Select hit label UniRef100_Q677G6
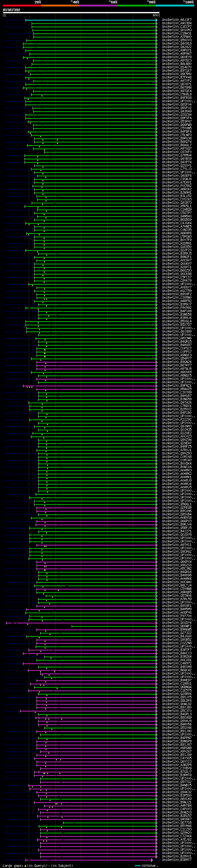The height and width of the screenshot is (868, 197). tap(177, 822)
